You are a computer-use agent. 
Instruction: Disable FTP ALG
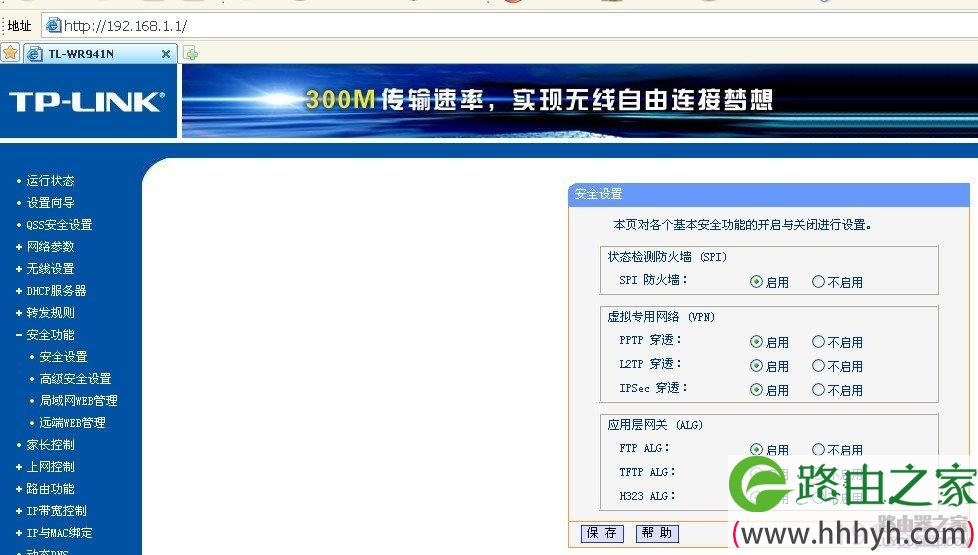(x=818, y=450)
